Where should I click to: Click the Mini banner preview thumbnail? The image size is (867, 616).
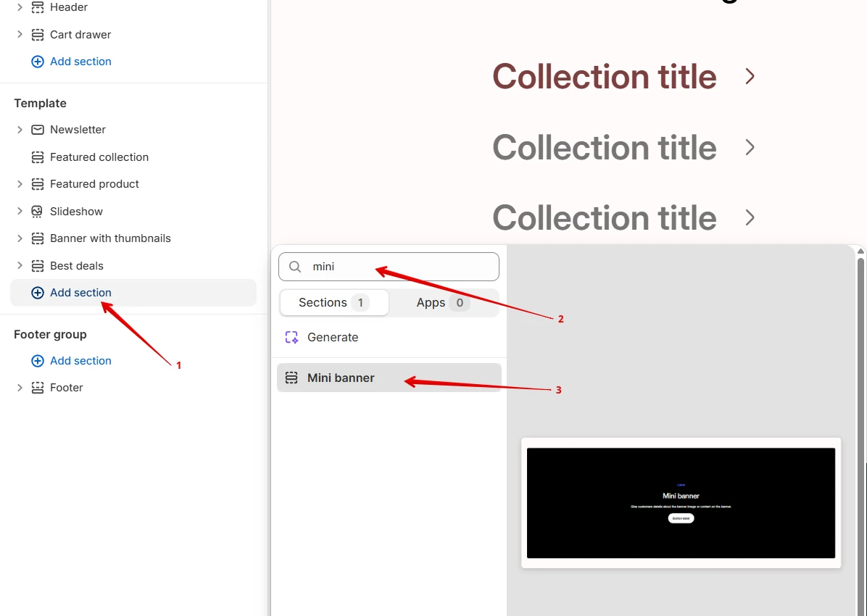pos(681,503)
